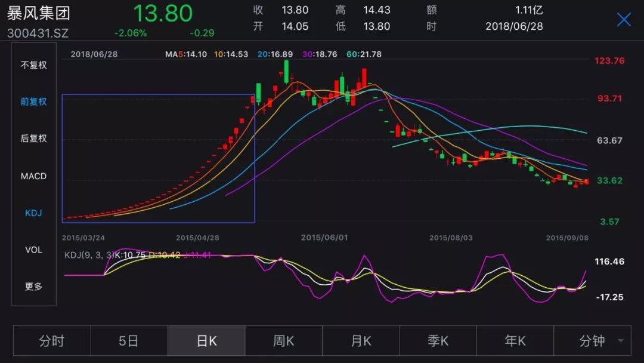Click the MA 20:16.89 legend label
This screenshot has width=644, height=363.
coord(275,54)
